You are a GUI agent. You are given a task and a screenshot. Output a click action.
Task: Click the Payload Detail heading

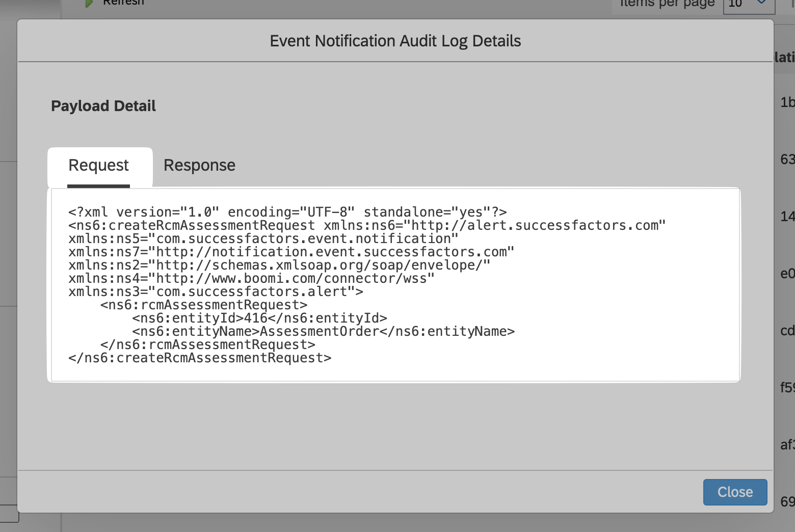(x=103, y=106)
